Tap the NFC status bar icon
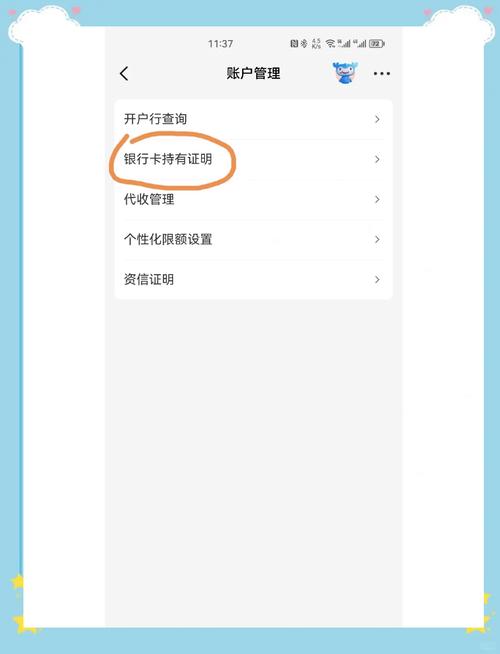Viewport: 500px width, 654px height. pyautogui.click(x=294, y=43)
